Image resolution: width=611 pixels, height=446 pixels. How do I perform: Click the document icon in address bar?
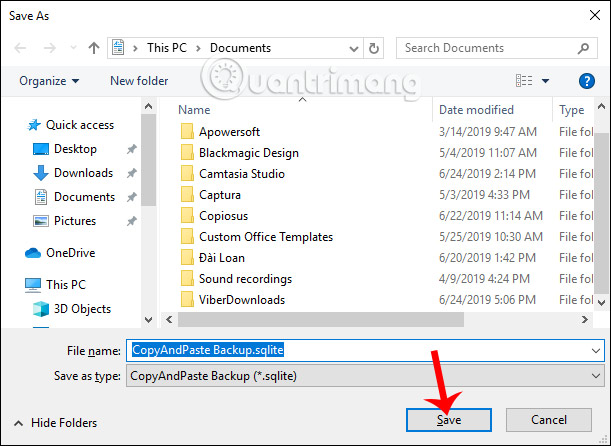click(118, 48)
